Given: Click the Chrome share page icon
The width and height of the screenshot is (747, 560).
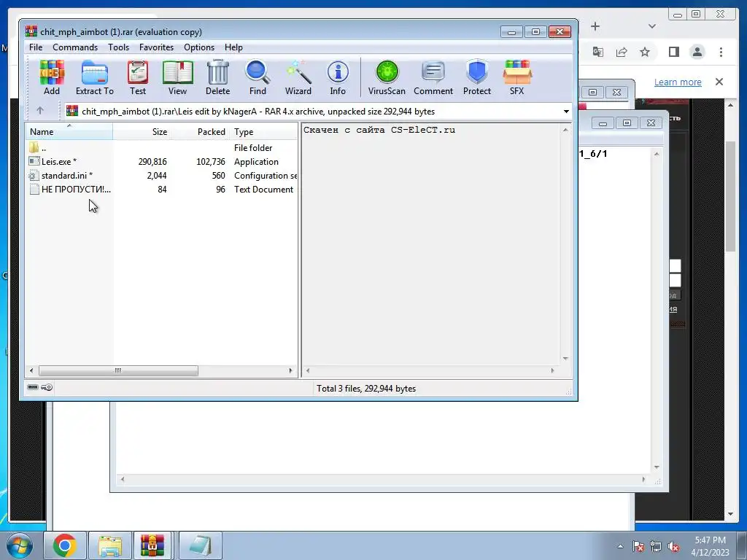Looking at the screenshot, I should [622, 52].
